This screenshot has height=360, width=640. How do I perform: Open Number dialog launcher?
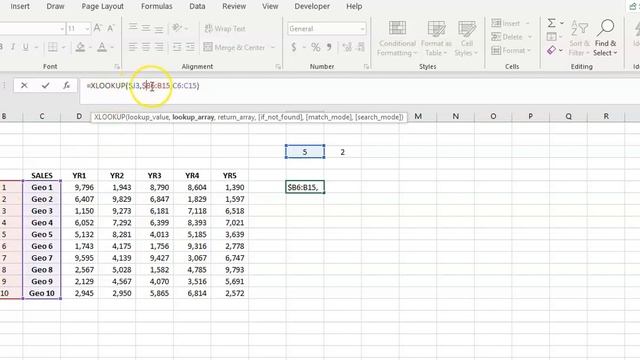point(366,67)
